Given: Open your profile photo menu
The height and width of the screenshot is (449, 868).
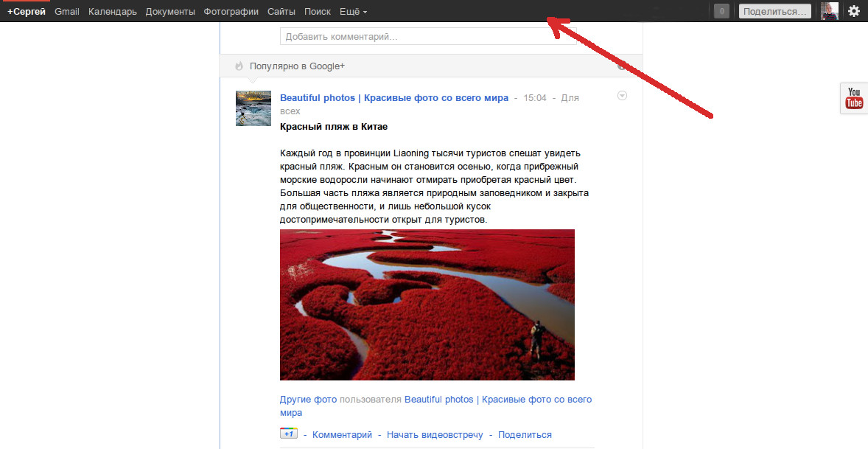Looking at the screenshot, I should (x=829, y=10).
